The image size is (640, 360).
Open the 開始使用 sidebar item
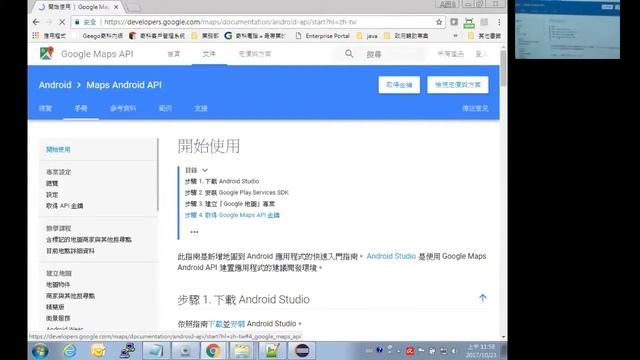click(58, 149)
